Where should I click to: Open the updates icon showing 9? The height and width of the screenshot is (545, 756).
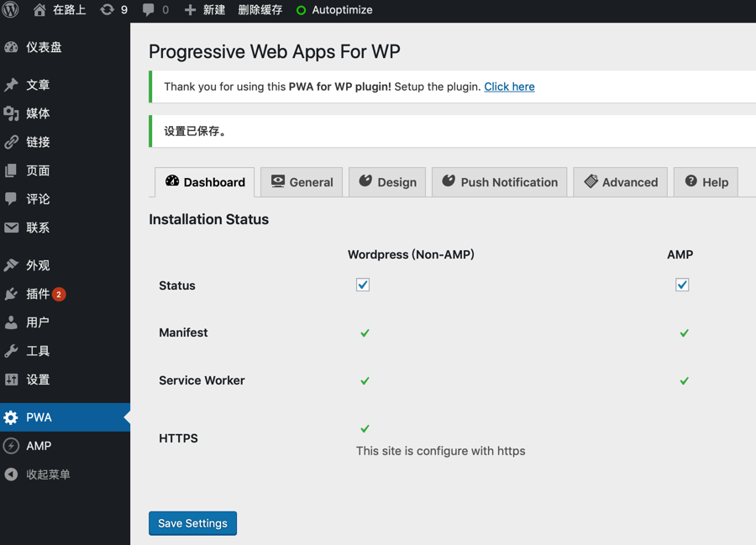pyautogui.click(x=108, y=10)
